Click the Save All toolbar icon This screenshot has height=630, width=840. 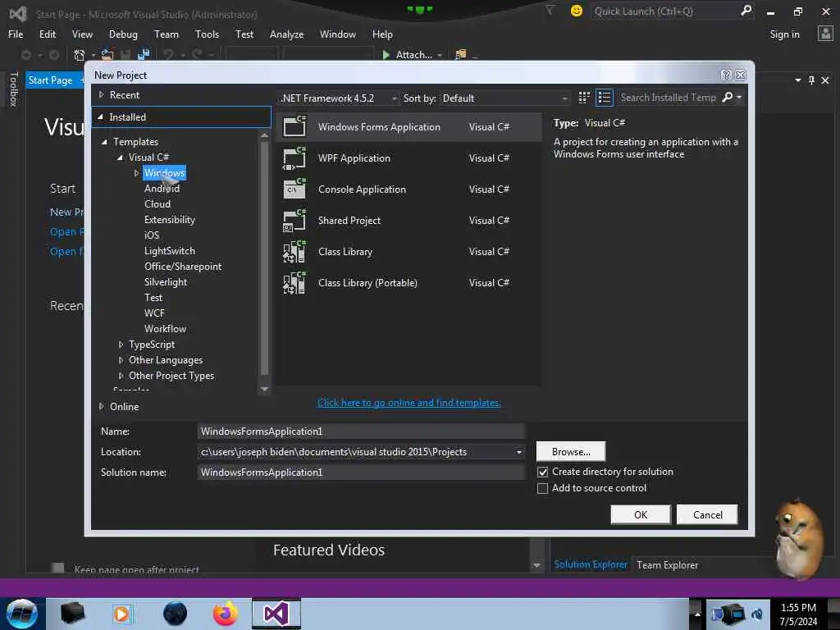coord(144,55)
